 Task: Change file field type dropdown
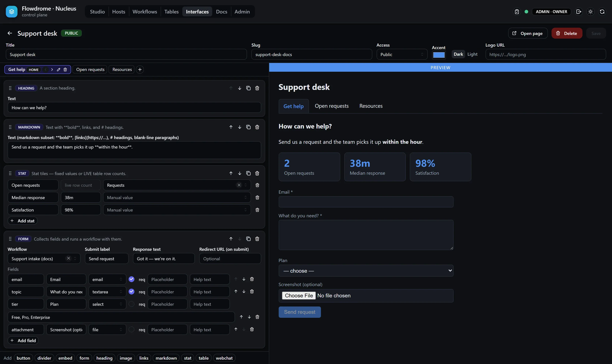coord(107,329)
